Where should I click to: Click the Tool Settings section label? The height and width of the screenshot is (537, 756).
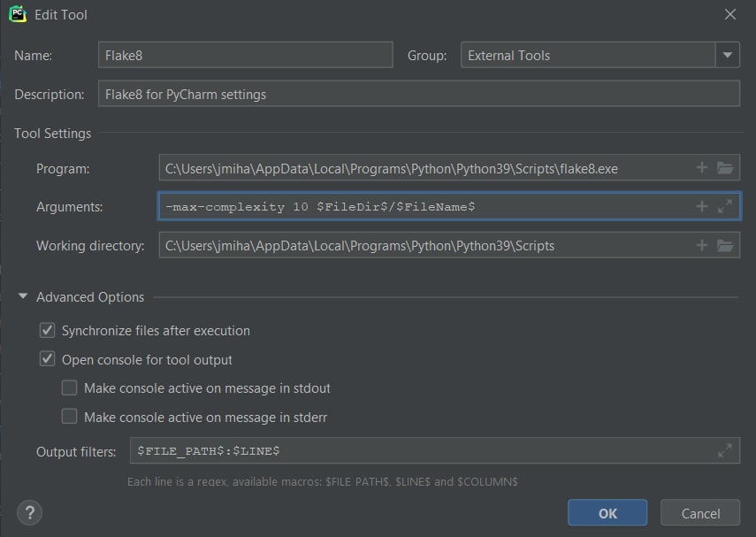point(52,134)
